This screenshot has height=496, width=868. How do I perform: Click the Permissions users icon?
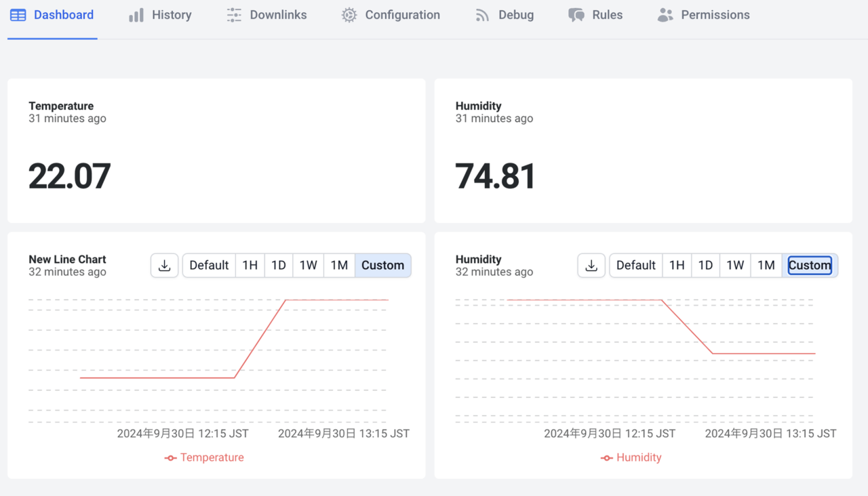pyautogui.click(x=665, y=15)
